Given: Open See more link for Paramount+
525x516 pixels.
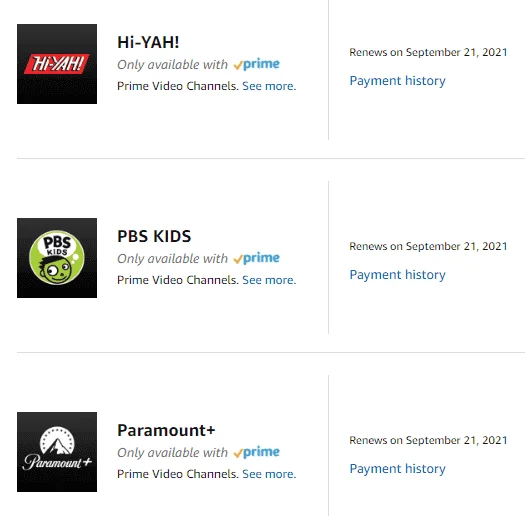Looking at the screenshot, I should click(269, 474).
